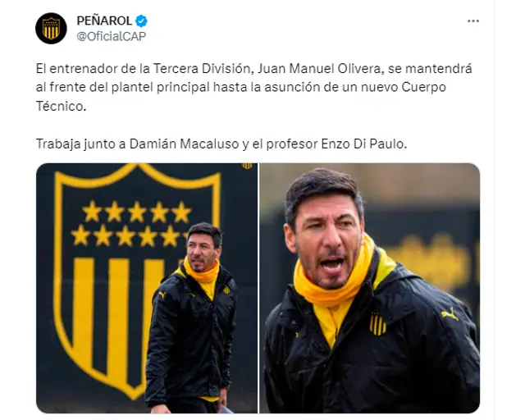Click the small crest atop the left photo
This screenshot has height=420, width=525.
[247, 166]
